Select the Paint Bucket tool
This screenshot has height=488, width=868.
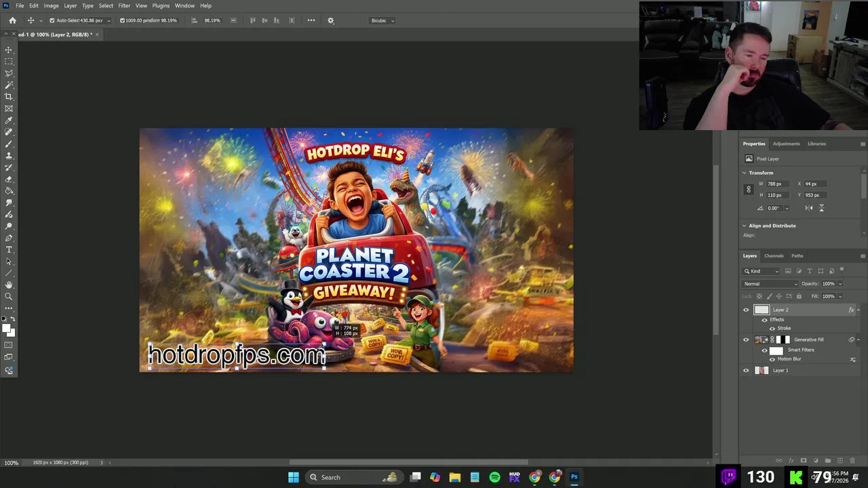[9, 191]
